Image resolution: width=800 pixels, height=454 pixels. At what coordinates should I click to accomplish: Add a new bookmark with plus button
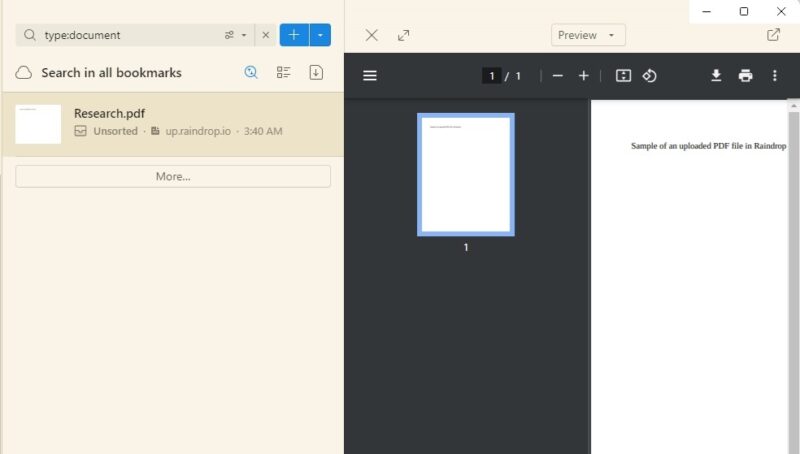click(294, 35)
